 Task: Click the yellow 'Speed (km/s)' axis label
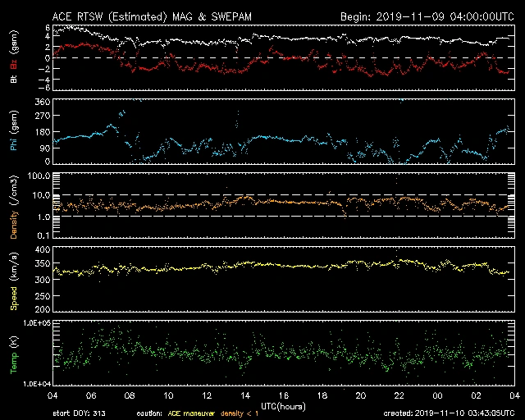coord(14,278)
